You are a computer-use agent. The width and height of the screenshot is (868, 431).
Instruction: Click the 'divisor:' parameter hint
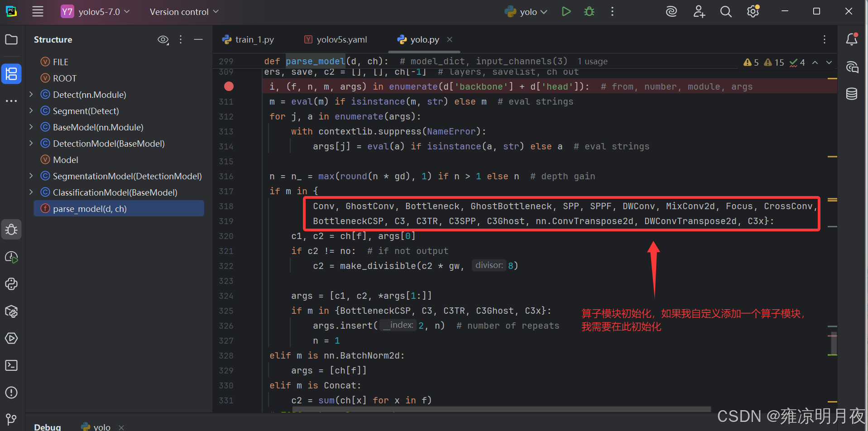click(x=489, y=265)
